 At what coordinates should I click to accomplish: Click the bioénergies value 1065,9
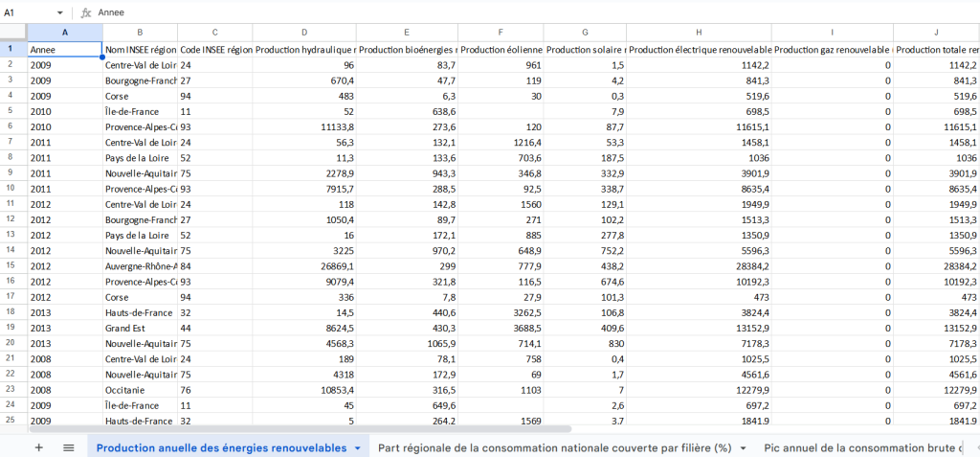(x=407, y=343)
